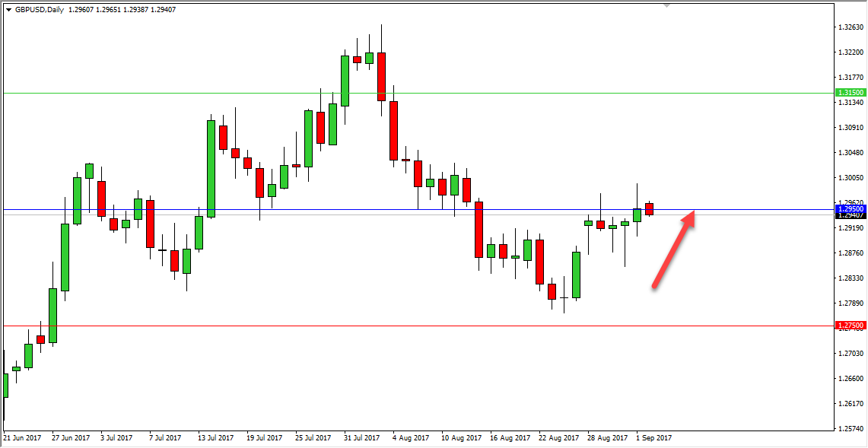Image resolution: width=868 pixels, height=448 pixels.
Task: Click the tall green candle above 13 Jul 2017
Action: pyautogui.click(x=211, y=168)
